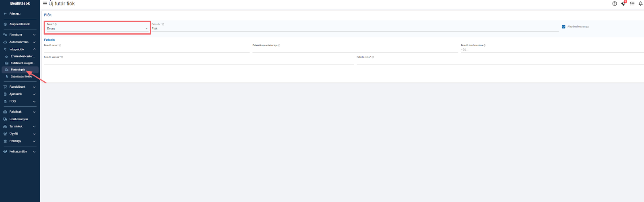Go back via the Főmenü link
Image resolution: width=644 pixels, height=202 pixels.
14,14
